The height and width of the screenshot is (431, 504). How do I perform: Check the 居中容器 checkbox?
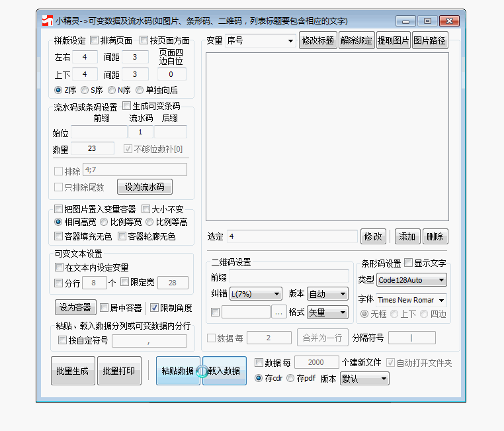(104, 308)
